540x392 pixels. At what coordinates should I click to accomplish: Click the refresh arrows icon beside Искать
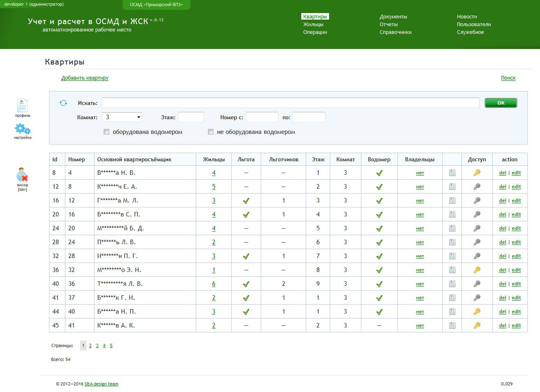tap(63, 103)
